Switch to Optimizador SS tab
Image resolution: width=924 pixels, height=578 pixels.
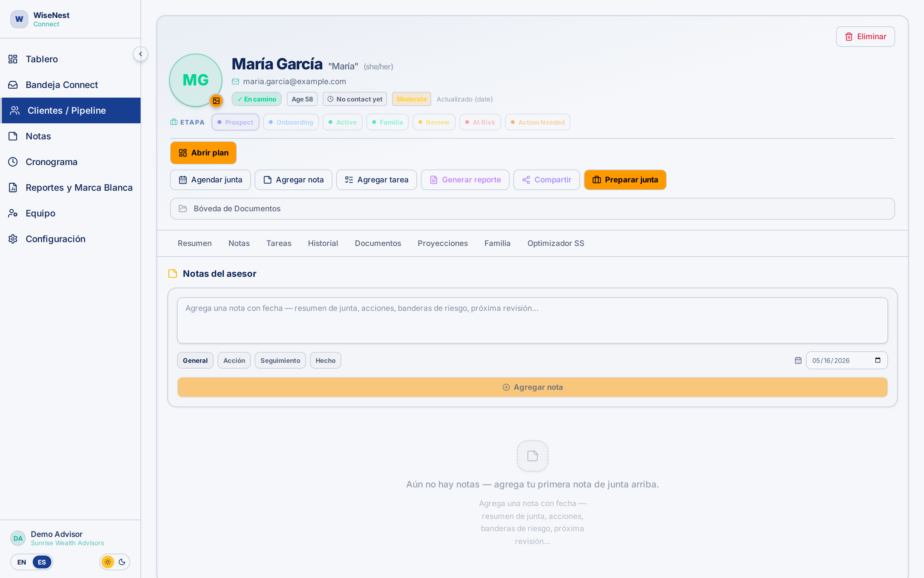pyautogui.click(x=556, y=243)
